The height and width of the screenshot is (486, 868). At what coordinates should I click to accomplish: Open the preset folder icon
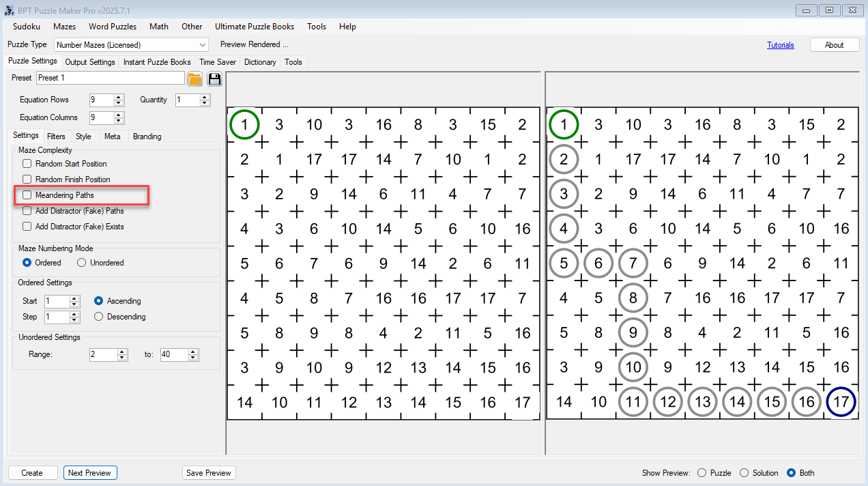(194, 78)
